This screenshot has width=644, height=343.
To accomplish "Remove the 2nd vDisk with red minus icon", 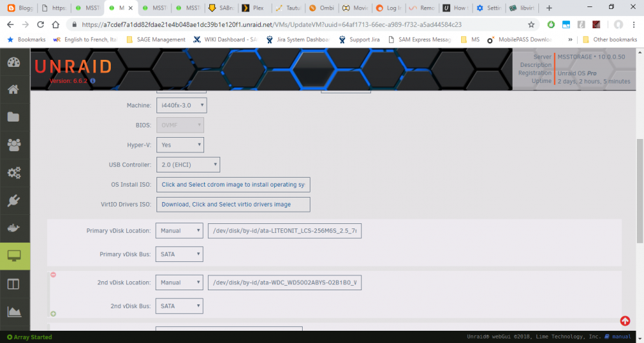I will 53,275.
